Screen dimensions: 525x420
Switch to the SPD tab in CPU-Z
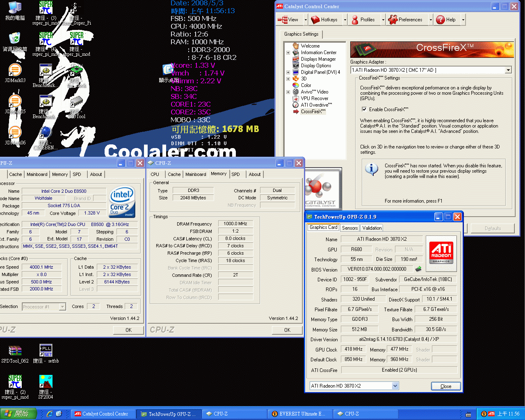click(235, 174)
